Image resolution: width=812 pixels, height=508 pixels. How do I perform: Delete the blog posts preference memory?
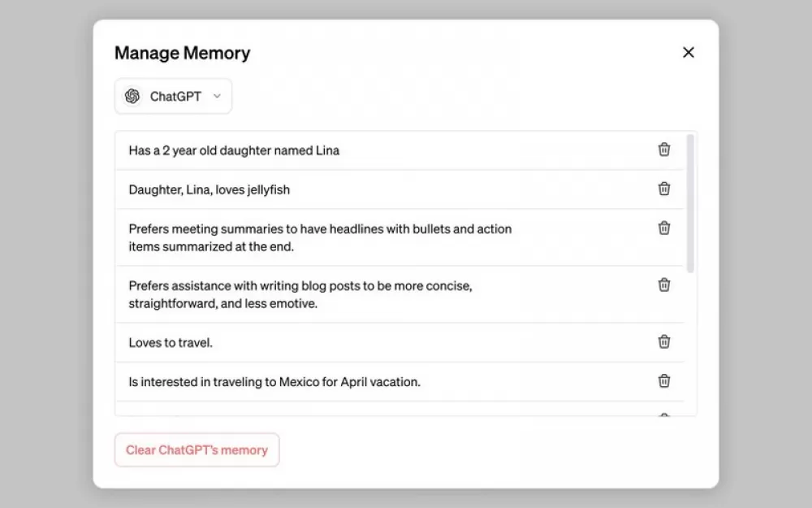pyautogui.click(x=664, y=285)
